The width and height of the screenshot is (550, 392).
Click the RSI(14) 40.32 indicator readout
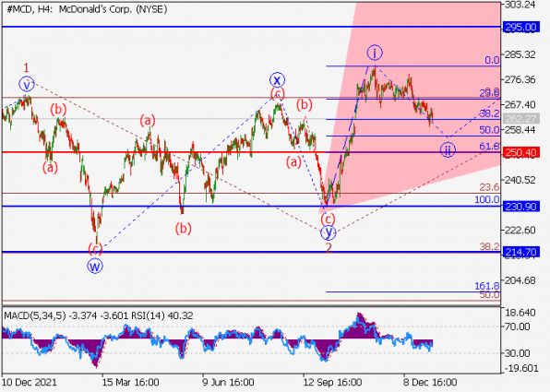pyautogui.click(x=162, y=316)
